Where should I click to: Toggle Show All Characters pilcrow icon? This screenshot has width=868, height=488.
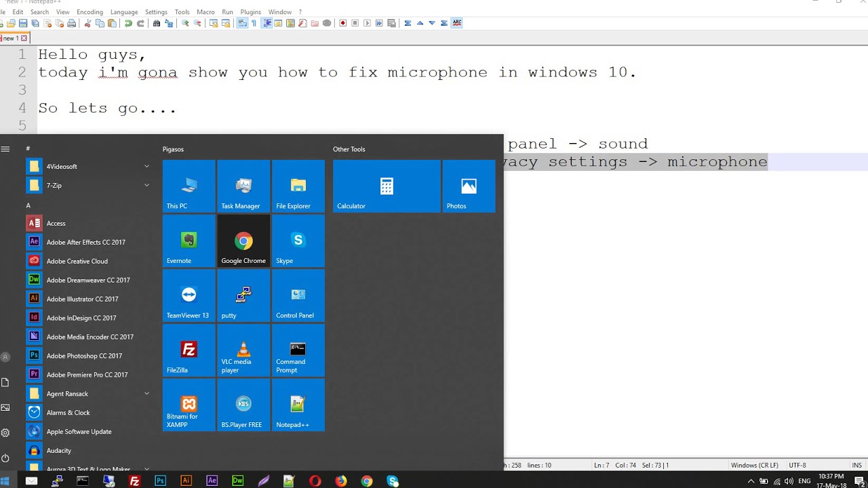(254, 23)
